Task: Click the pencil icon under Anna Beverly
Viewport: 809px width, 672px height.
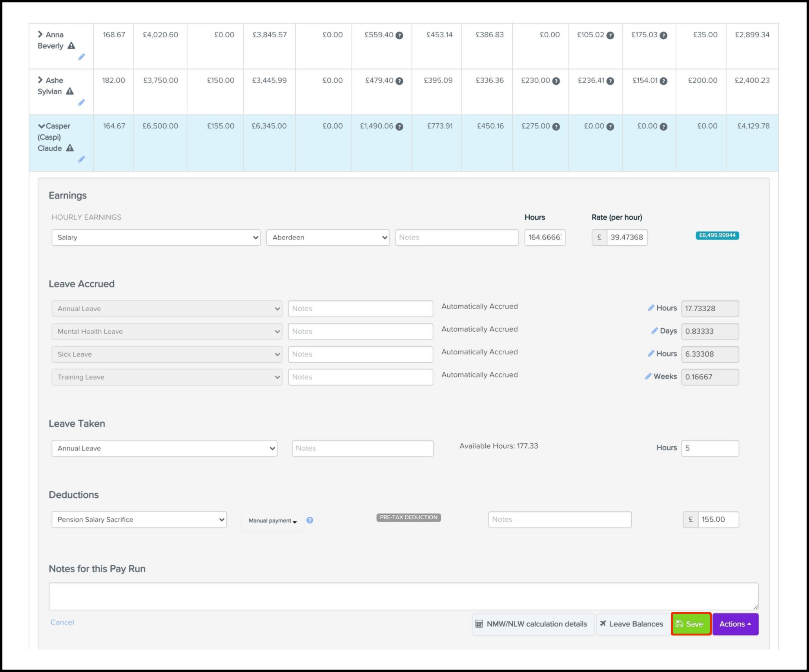Action: [x=81, y=57]
